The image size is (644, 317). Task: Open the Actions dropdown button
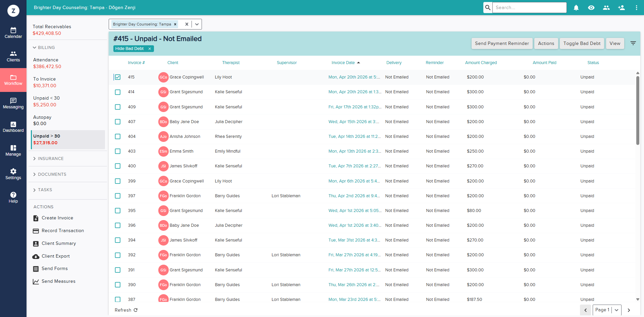pyautogui.click(x=546, y=43)
